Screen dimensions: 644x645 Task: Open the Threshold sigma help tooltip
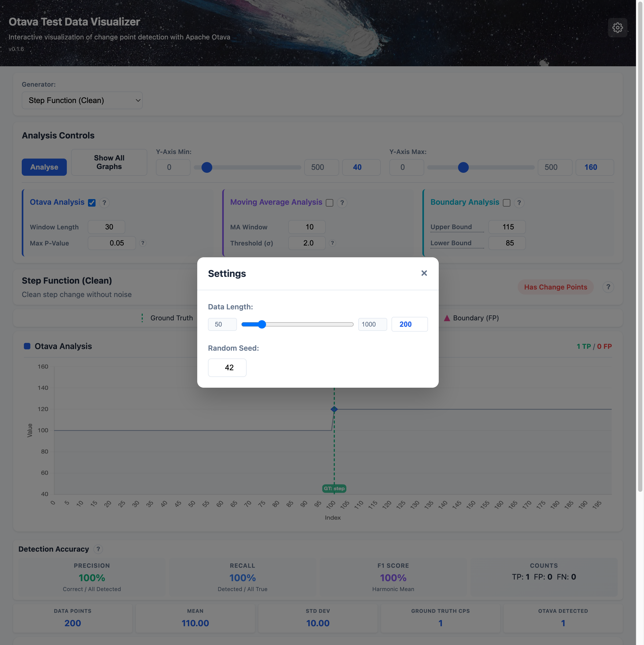(332, 243)
